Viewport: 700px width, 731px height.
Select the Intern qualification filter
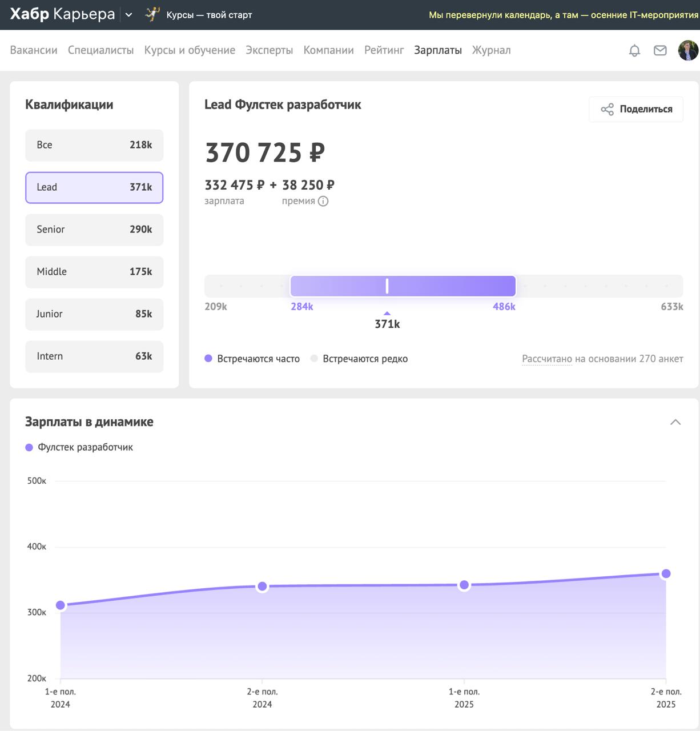(x=94, y=356)
